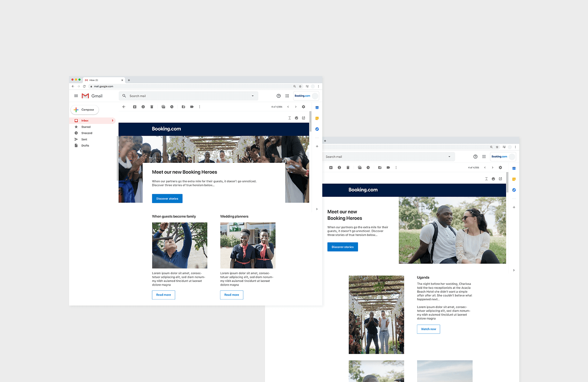Open Google Tasks side panel, back window
588x382 pixels.
coord(514,190)
